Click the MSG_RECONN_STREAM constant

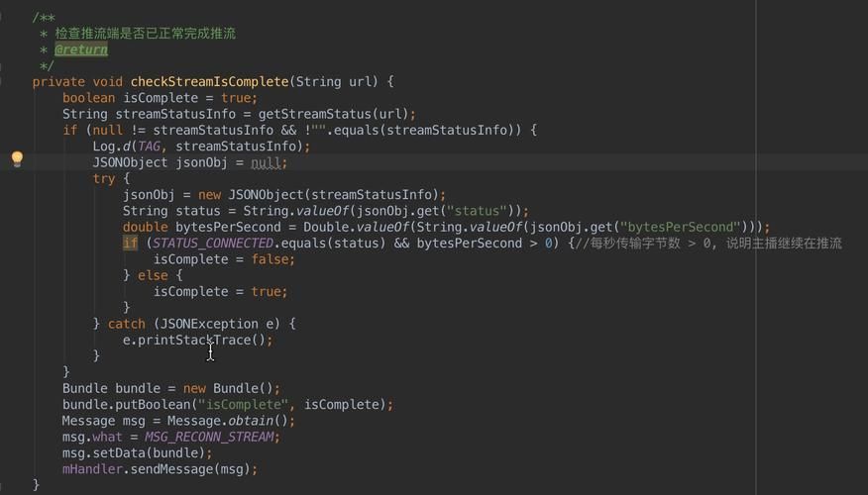pos(211,437)
